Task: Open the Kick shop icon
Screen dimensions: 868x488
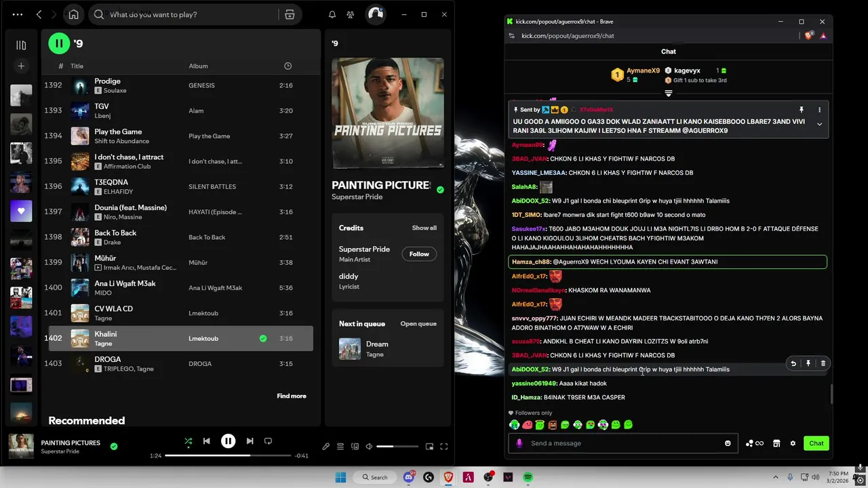Action: [x=776, y=443]
